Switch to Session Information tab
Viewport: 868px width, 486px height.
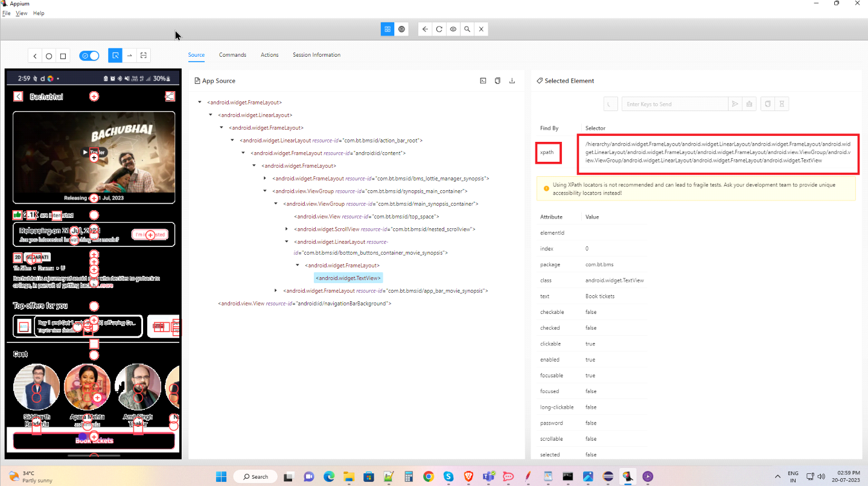coord(316,55)
